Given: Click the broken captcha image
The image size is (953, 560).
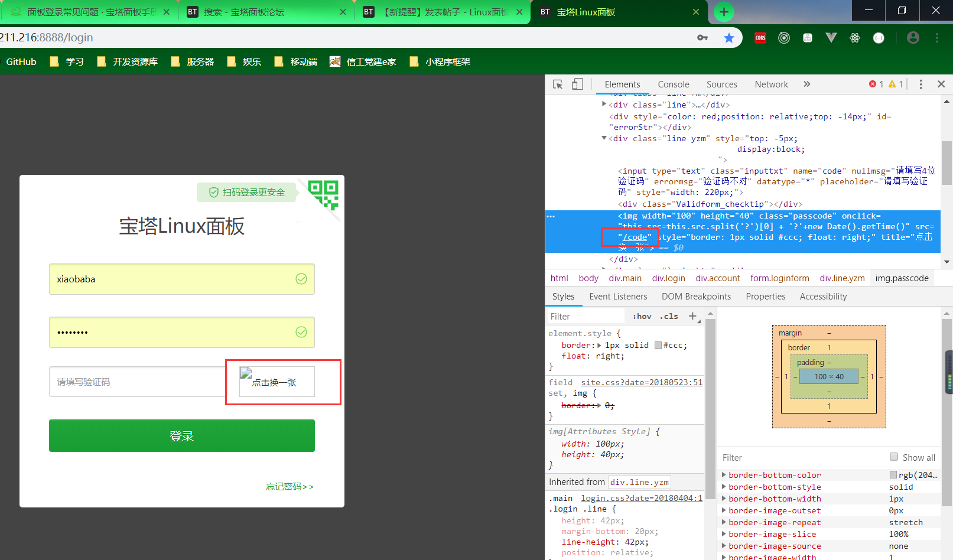Looking at the screenshot, I should point(277,382).
